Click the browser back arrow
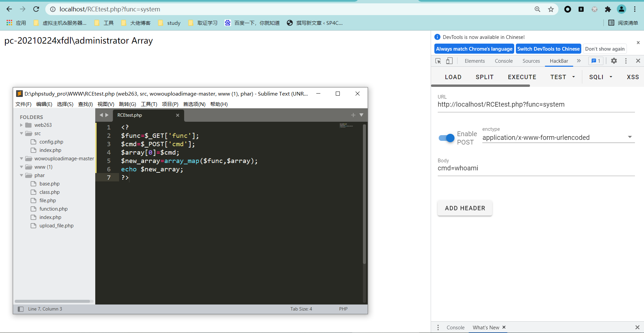644x333 pixels. (x=9, y=9)
